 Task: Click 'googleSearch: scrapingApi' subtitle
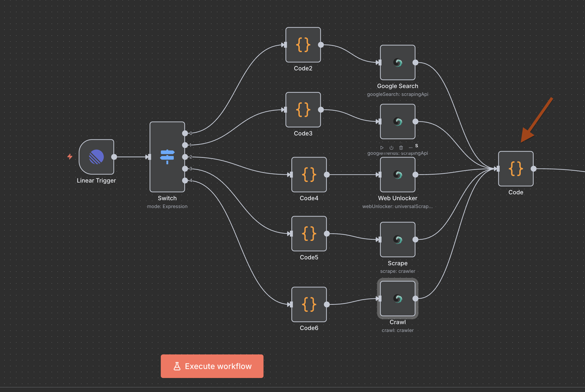pos(398,95)
